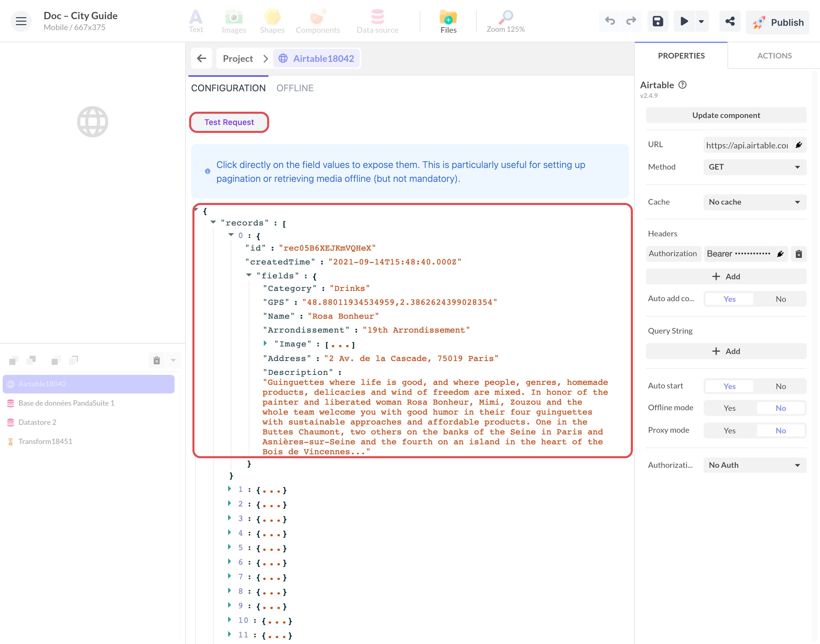Expand record 1 in JSON tree

(x=229, y=489)
